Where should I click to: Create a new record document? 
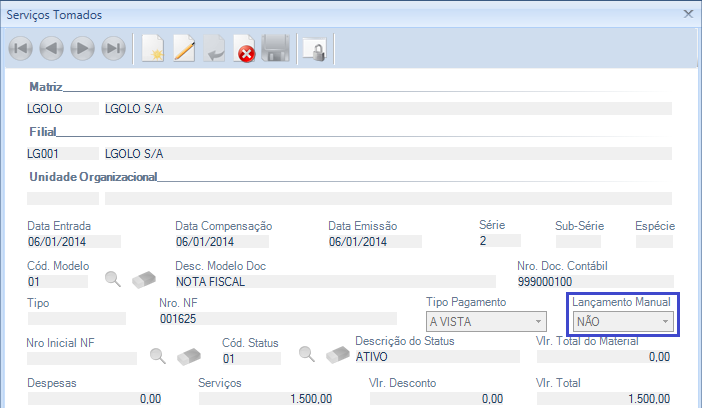[x=152, y=49]
